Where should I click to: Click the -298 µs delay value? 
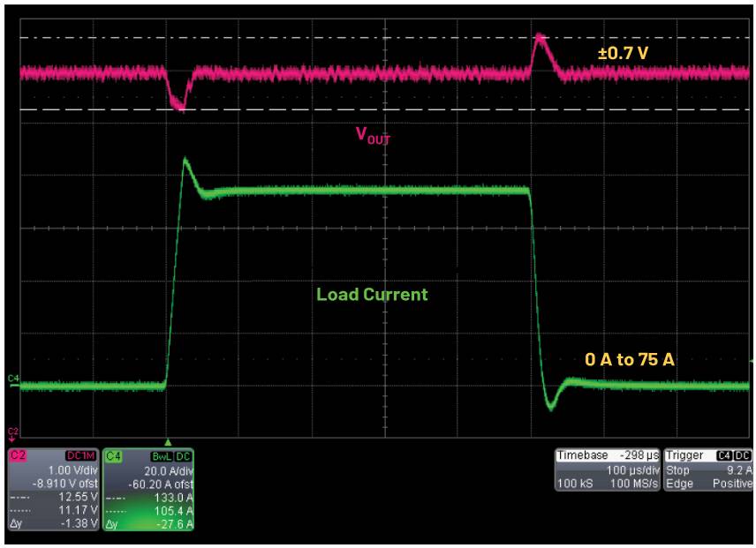click(x=641, y=455)
